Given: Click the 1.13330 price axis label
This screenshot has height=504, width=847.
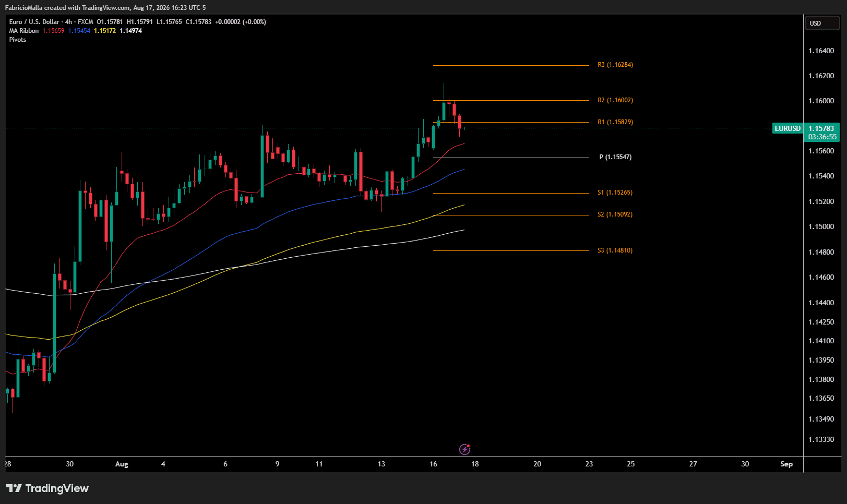Looking at the screenshot, I should pyautogui.click(x=821, y=439).
